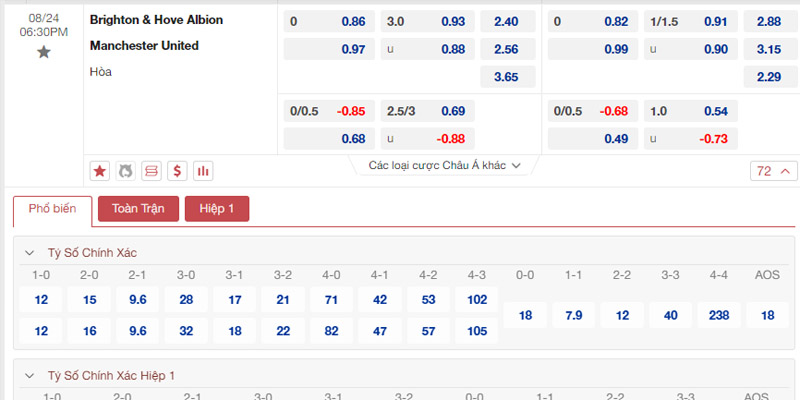800x400 pixels.
Task: Collapse the 'Tỷ Số Chính Xác Hiệp 1' section
Action: tap(30, 376)
